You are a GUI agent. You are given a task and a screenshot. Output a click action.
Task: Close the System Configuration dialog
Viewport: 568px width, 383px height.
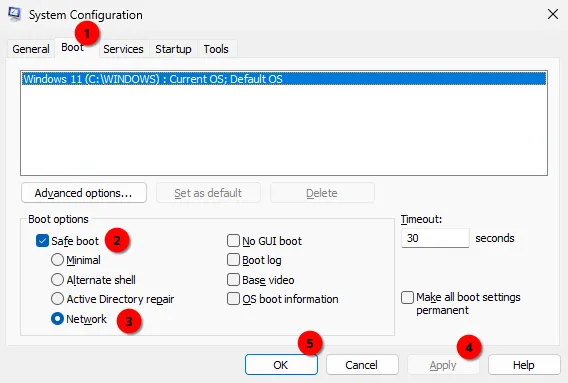coord(553,14)
